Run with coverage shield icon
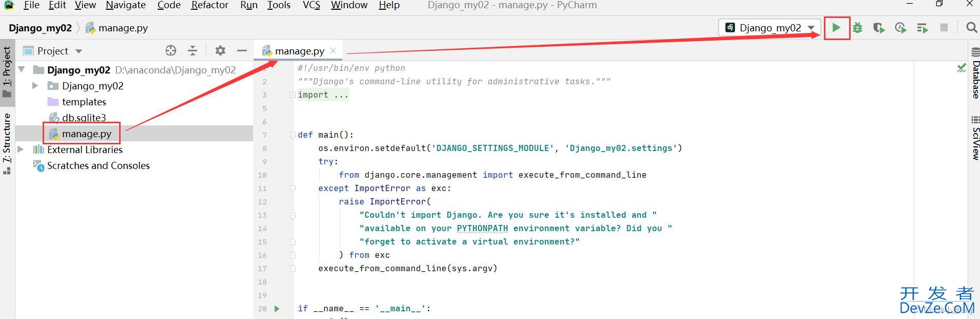Viewport: 980px width, 319px height. pos(879,28)
